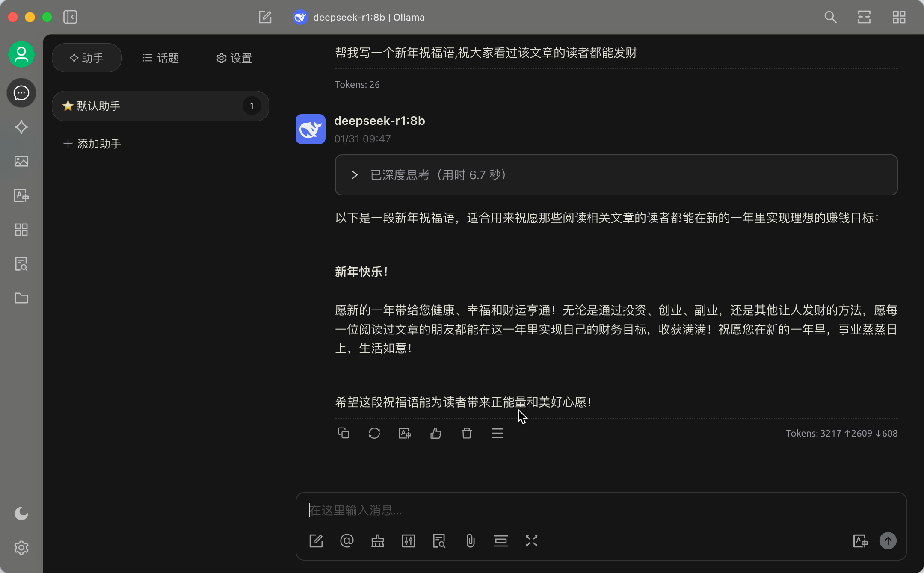Open model selector deepseek-r1:8b | Ollama
This screenshot has width=924, height=573.
pos(359,17)
